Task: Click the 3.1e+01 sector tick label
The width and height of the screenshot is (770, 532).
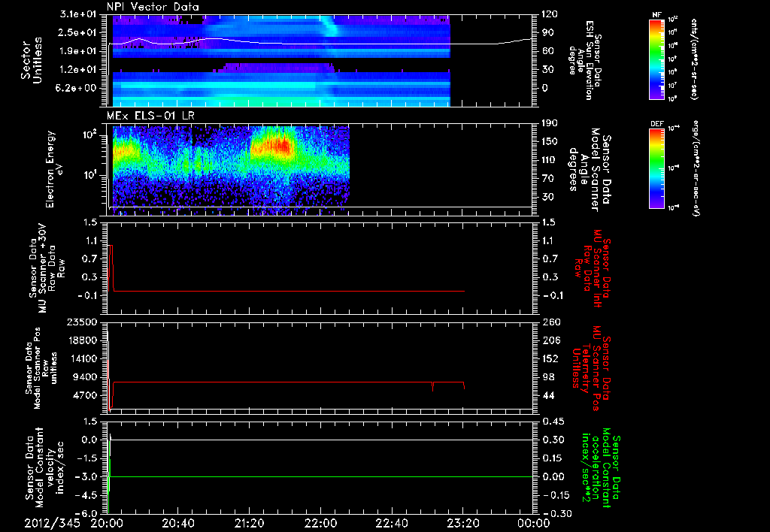Action: pyautogui.click(x=78, y=14)
